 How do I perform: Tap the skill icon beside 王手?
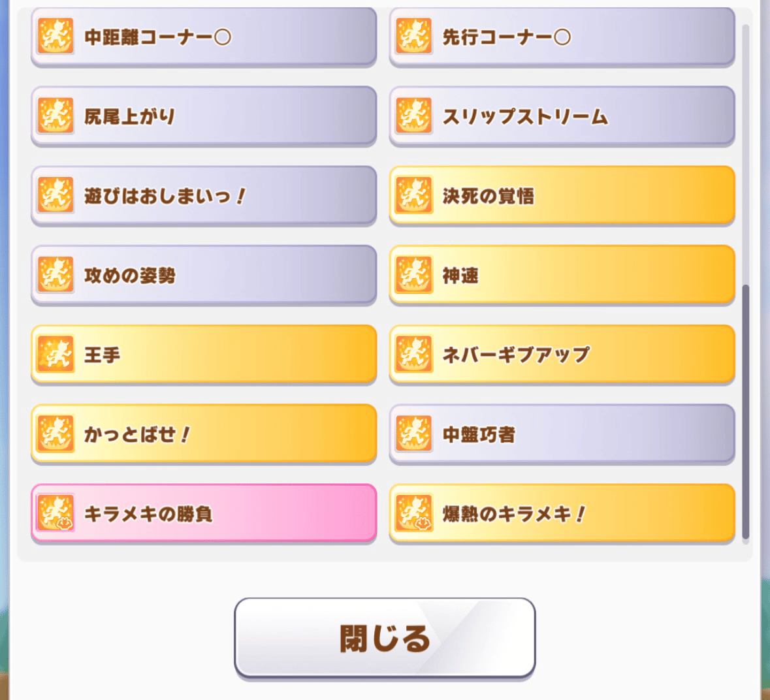pyautogui.click(x=56, y=354)
